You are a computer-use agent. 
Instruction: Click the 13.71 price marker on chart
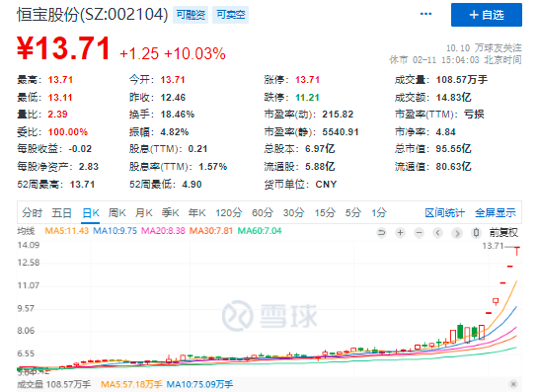493,246
